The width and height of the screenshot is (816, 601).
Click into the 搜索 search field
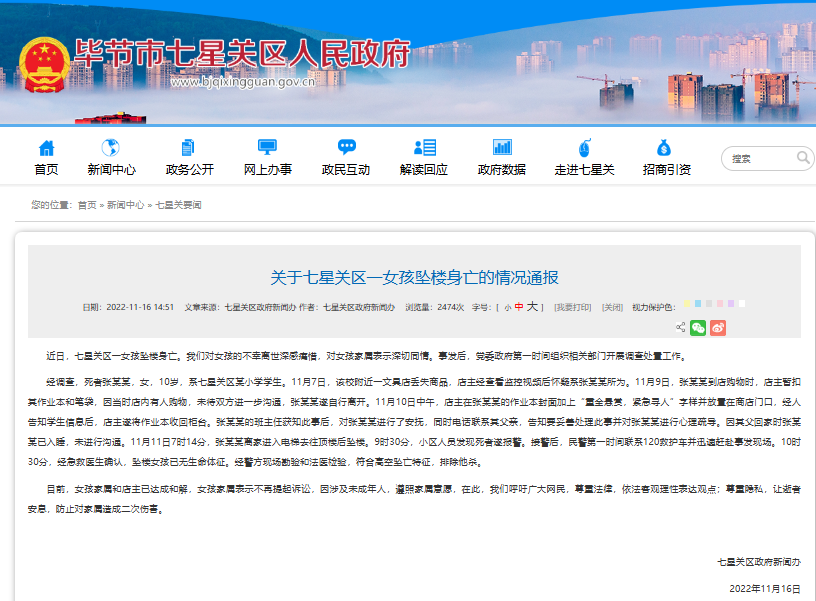[760, 158]
